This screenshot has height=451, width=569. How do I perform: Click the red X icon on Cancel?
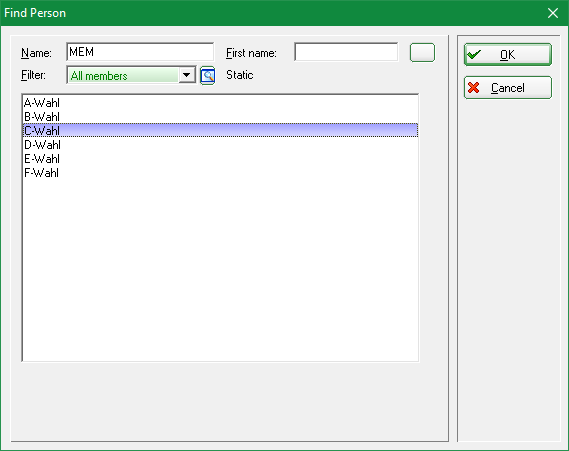474,87
